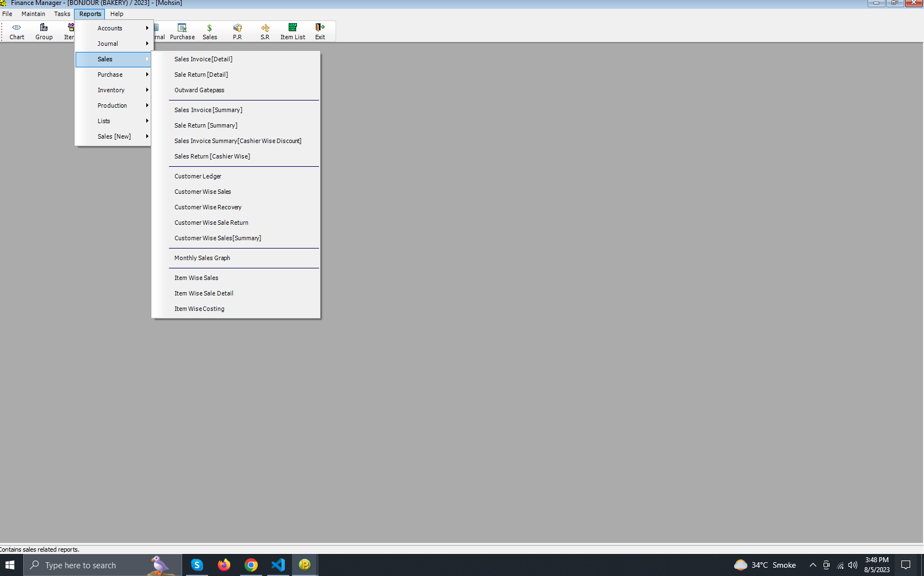This screenshot has height=576, width=924.
Task: Click the S.R toolbar icon
Action: (x=265, y=31)
